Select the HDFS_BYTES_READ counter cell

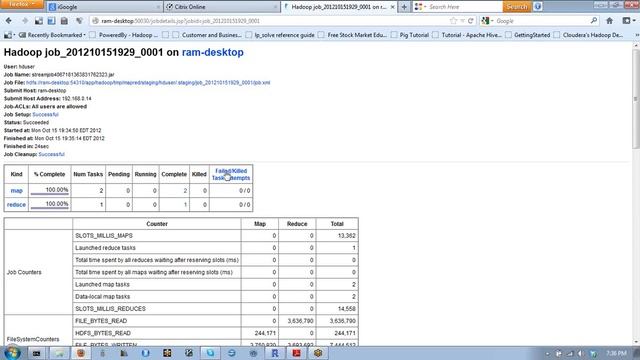click(x=157, y=333)
